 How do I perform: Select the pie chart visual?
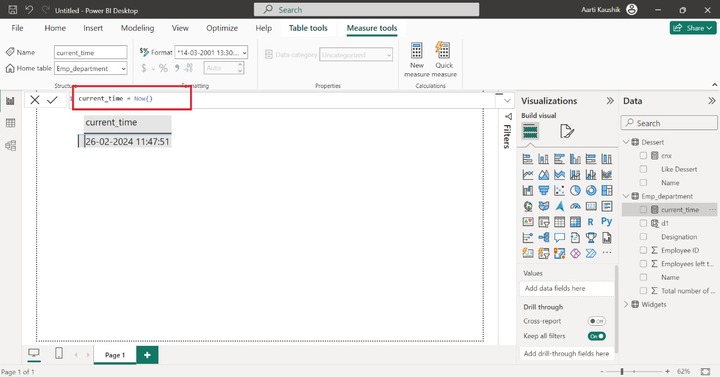[575, 190]
